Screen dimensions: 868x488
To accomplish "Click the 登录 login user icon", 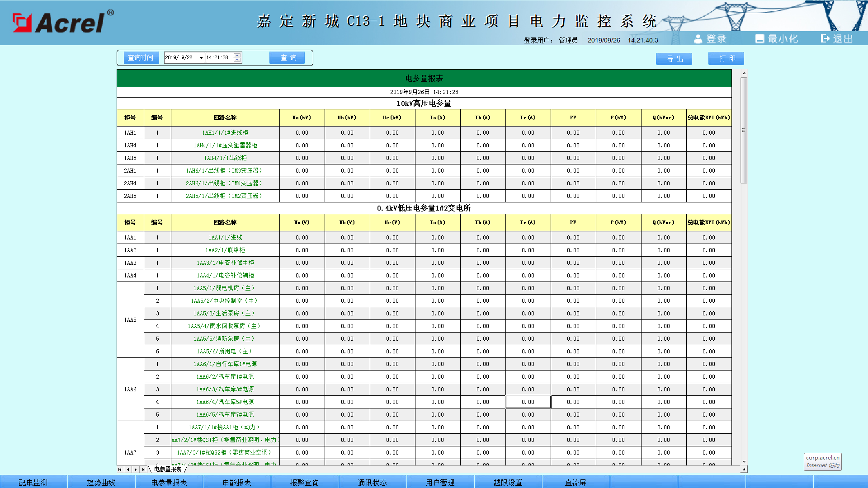I will [x=698, y=39].
